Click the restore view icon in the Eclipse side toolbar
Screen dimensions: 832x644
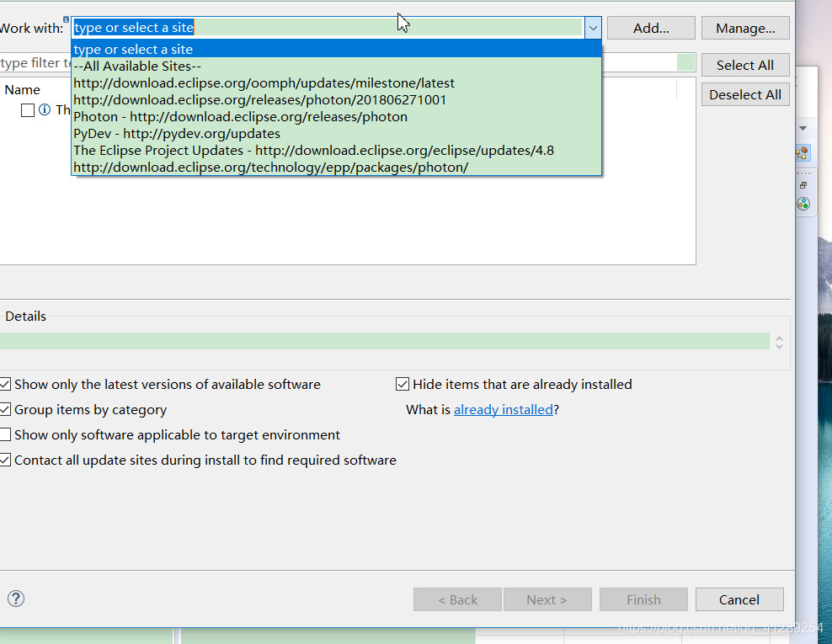[x=803, y=185]
